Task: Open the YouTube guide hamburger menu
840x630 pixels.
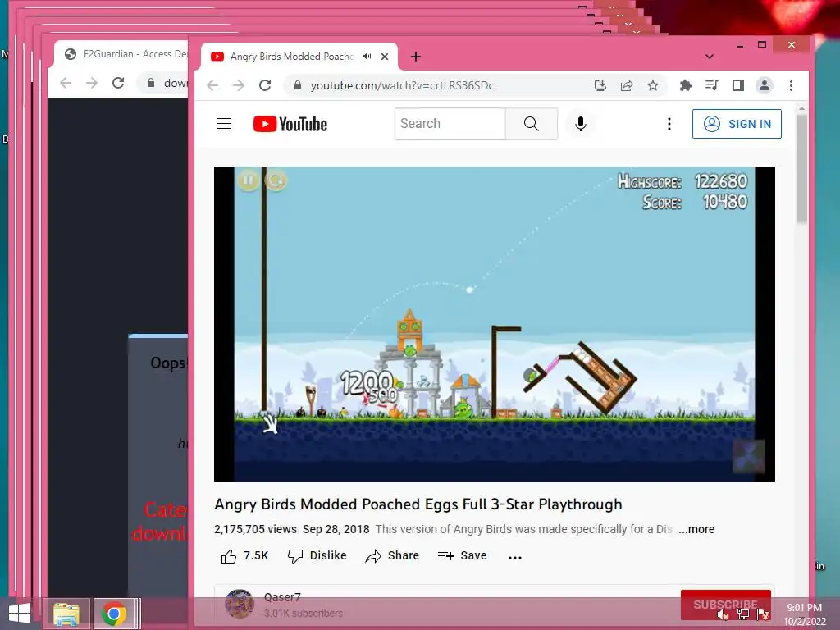Action: (x=224, y=124)
